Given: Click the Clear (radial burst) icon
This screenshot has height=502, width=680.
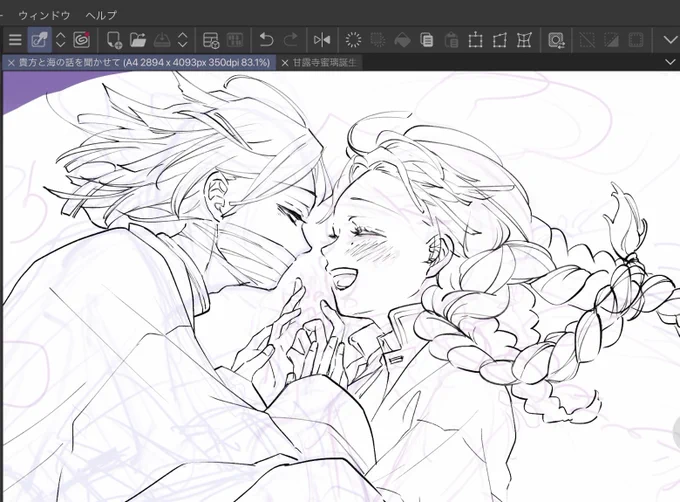Looking at the screenshot, I should tap(353, 40).
